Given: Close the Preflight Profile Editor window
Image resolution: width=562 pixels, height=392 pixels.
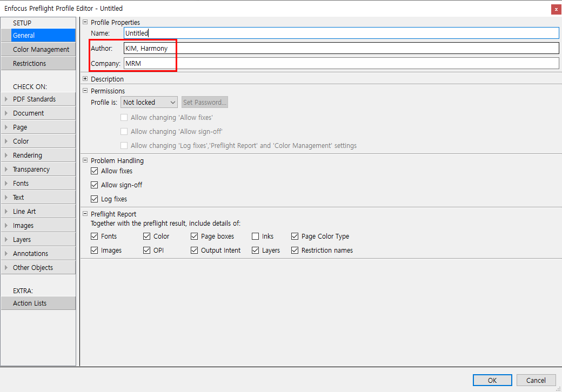Looking at the screenshot, I should coord(556,9).
